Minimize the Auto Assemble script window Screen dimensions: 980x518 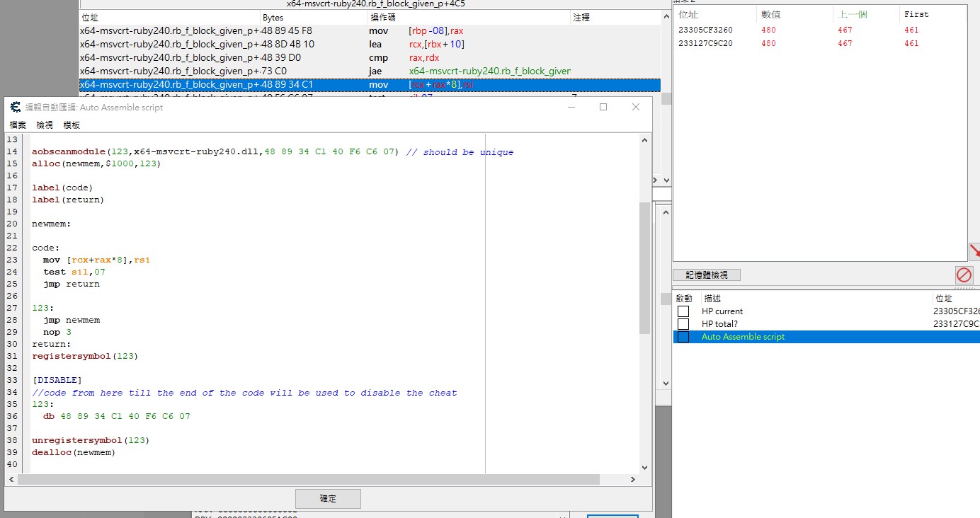[571, 107]
